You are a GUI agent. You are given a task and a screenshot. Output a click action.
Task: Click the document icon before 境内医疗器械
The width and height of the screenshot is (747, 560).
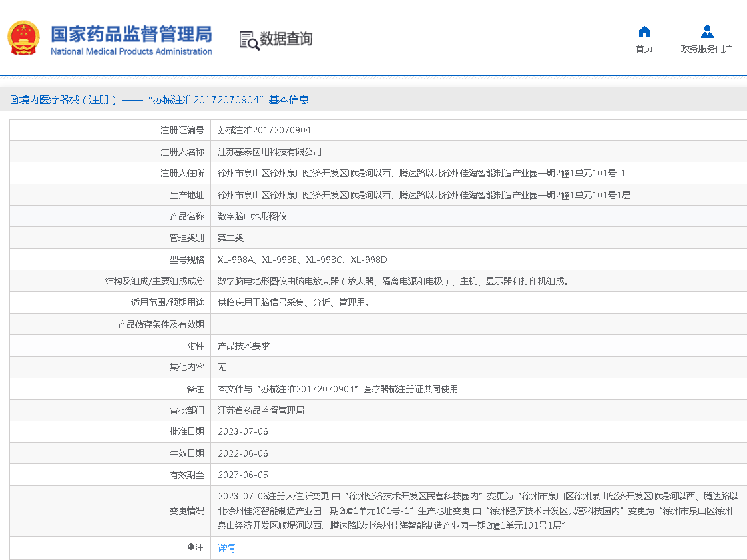[x=14, y=100]
